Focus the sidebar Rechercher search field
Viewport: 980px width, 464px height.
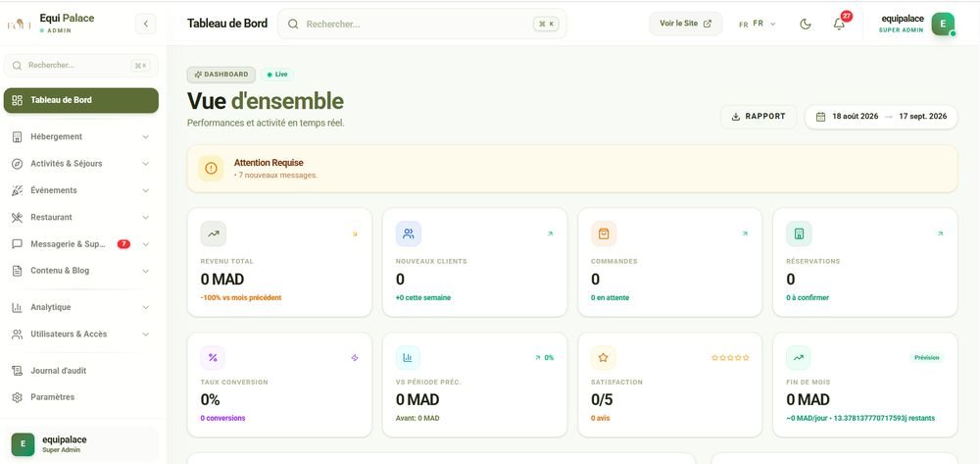[81, 65]
